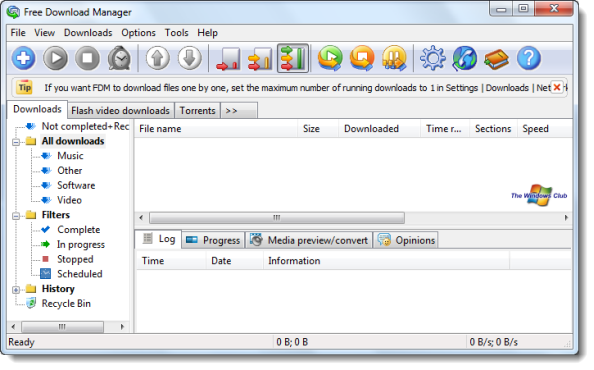This screenshot has height=370, width=594.
Task: Open Settings via the gear icon
Action: click(x=433, y=59)
